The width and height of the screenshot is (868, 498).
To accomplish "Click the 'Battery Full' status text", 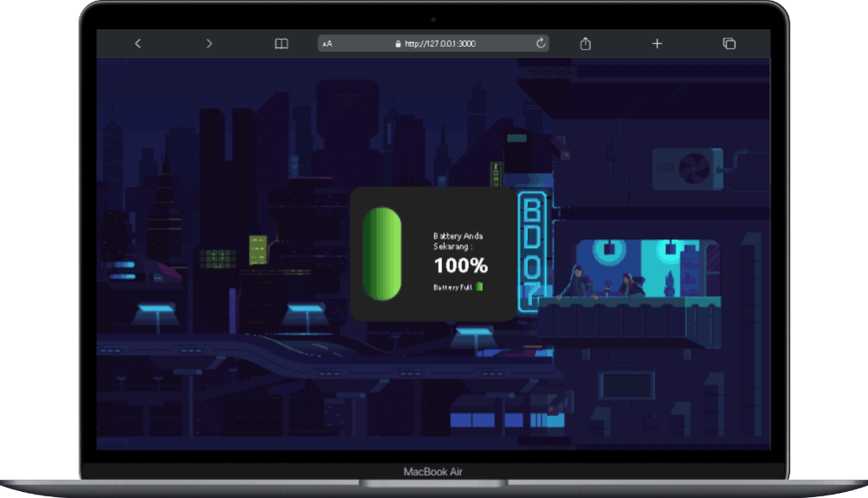I will click(x=453, y=287).
